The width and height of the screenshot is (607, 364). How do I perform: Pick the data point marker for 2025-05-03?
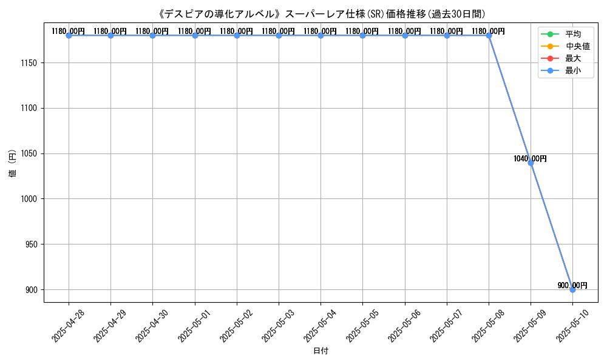click(x=279, y=36)
